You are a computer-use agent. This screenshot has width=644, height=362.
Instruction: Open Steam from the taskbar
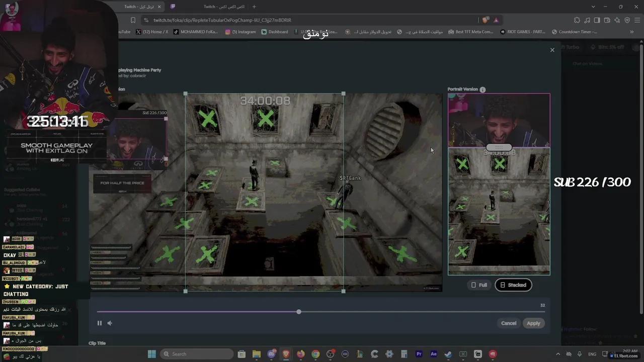(x=448, y=354)
